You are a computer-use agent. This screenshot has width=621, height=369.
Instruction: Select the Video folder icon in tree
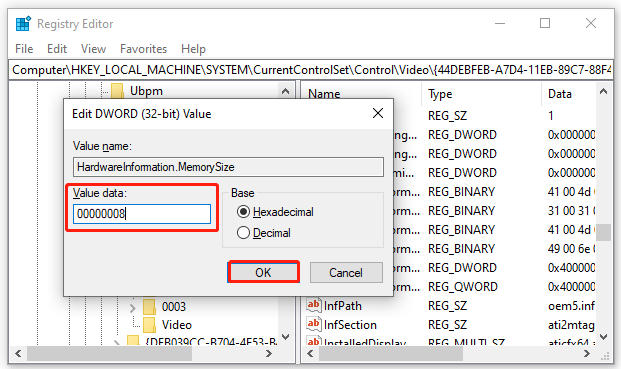149,325
